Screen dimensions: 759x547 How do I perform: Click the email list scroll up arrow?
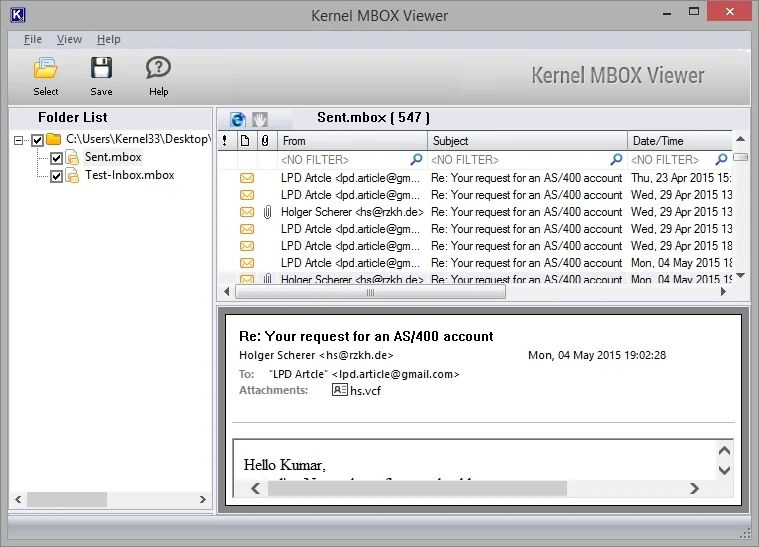741,139
